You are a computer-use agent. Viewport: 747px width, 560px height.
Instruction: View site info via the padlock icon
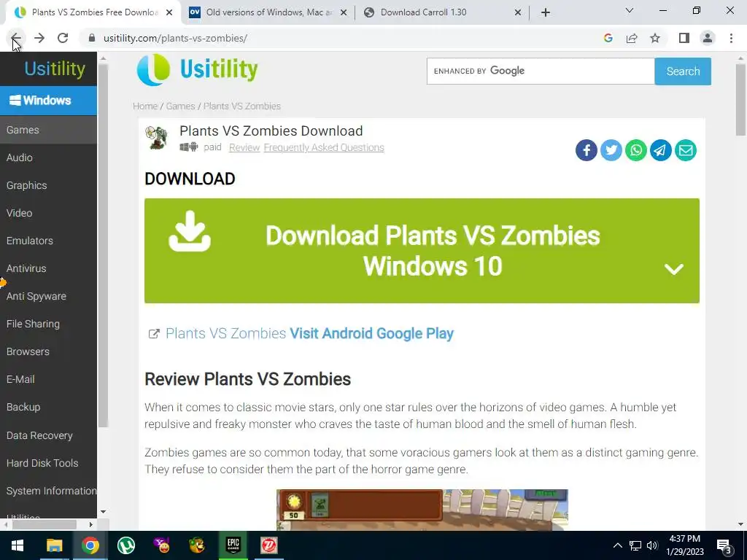pyautogui.click(x=92, y=38)
